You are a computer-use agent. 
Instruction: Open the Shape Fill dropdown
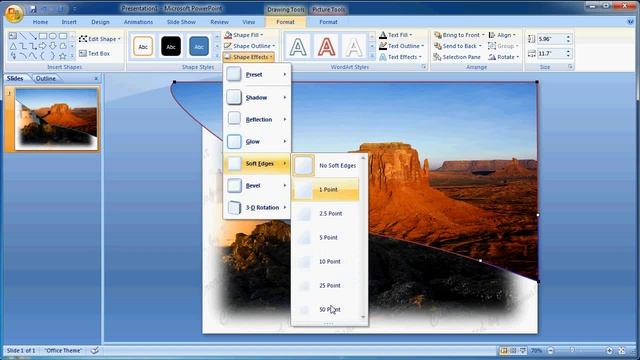pyautogui.click(x=244, y=35)
